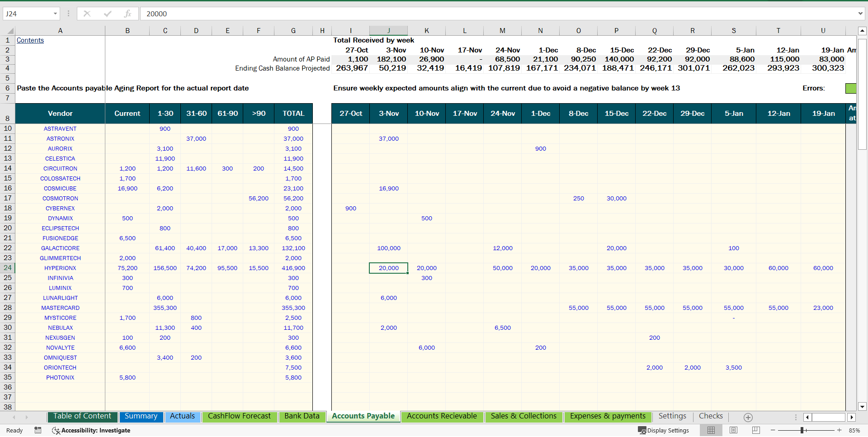
Task: Select COSMOTRON 56,200 cell in >90 column
Action: pyautogui.click(x=259, y=199)
